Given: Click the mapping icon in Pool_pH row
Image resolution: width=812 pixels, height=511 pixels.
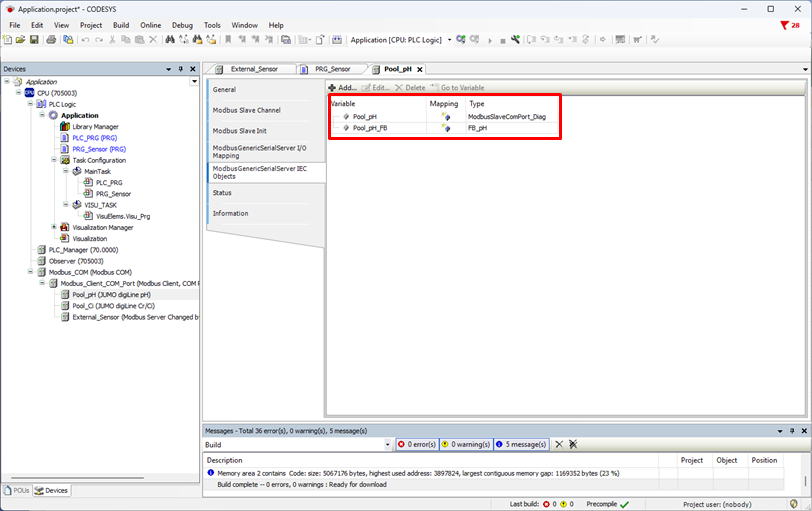Looking at the screenshot, I should [x=445, y=116].
